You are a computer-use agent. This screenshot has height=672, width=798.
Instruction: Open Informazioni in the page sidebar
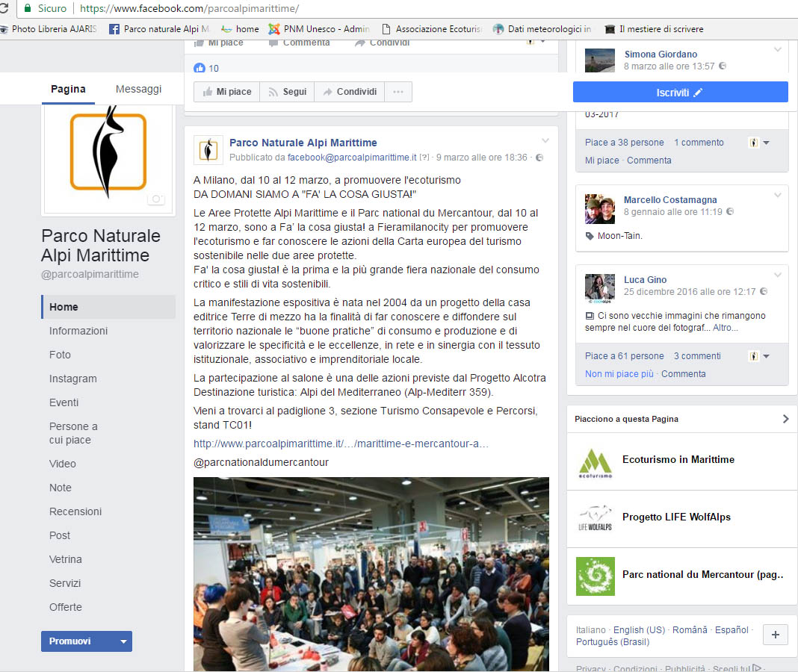pos(78,332)
